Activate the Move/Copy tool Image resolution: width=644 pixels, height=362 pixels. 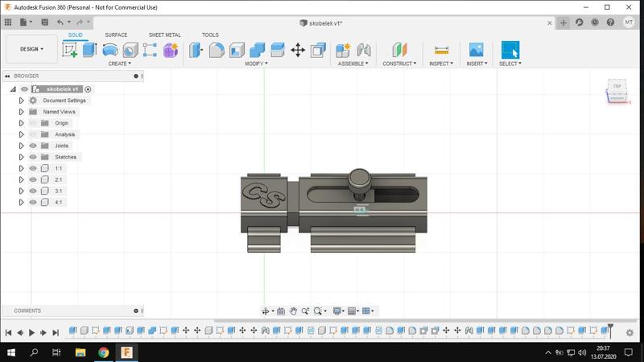point(298,50)
